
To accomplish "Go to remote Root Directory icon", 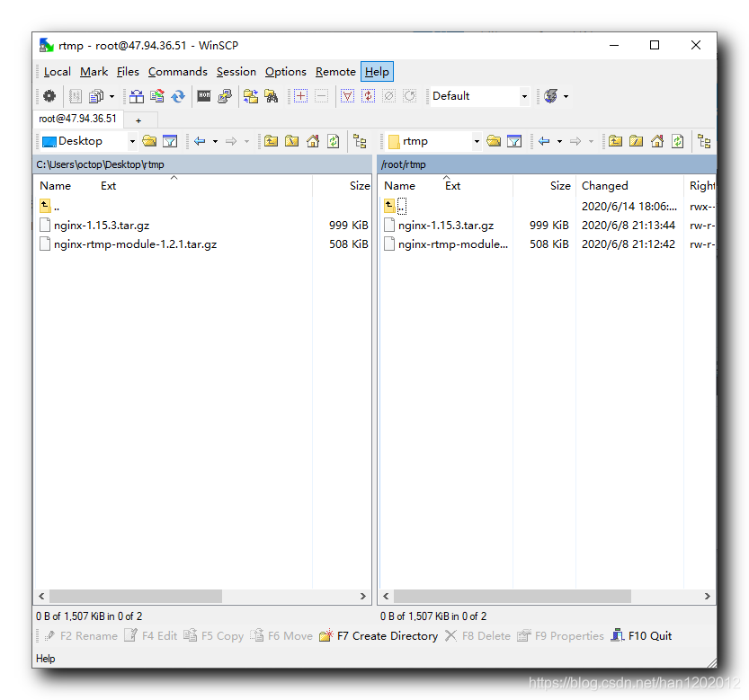I will (x=637, y=141).
